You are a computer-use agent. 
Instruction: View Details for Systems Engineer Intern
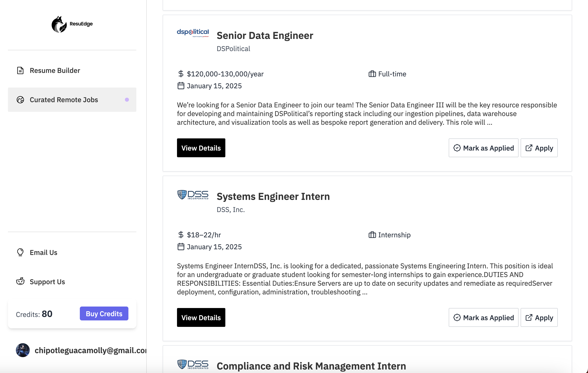point(201,317)
